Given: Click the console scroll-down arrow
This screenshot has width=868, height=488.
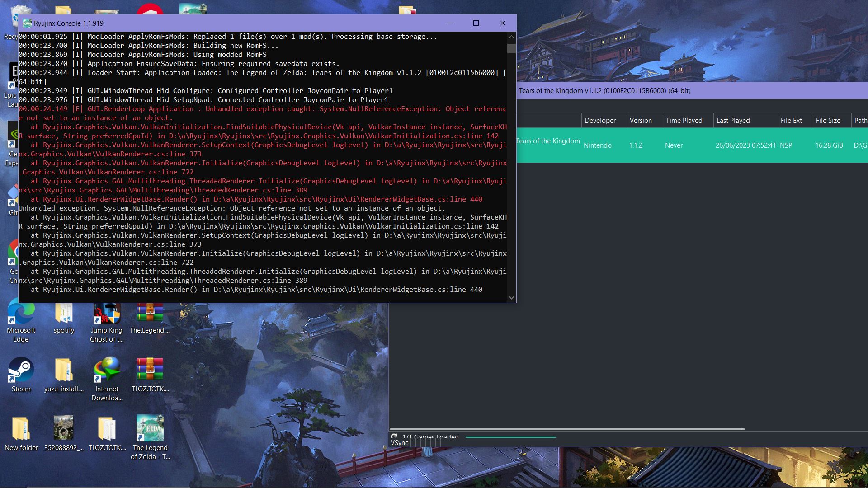Looking at the screenshot, I should (x=511, y=298).
